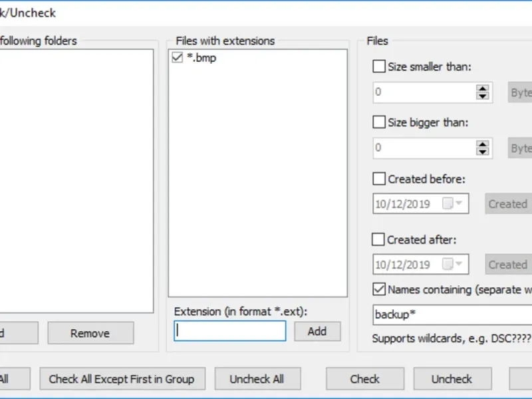This screenshot has width=532, height=399.
Task: Decrease the Size bigger than value
Action: tap(483, 152)
